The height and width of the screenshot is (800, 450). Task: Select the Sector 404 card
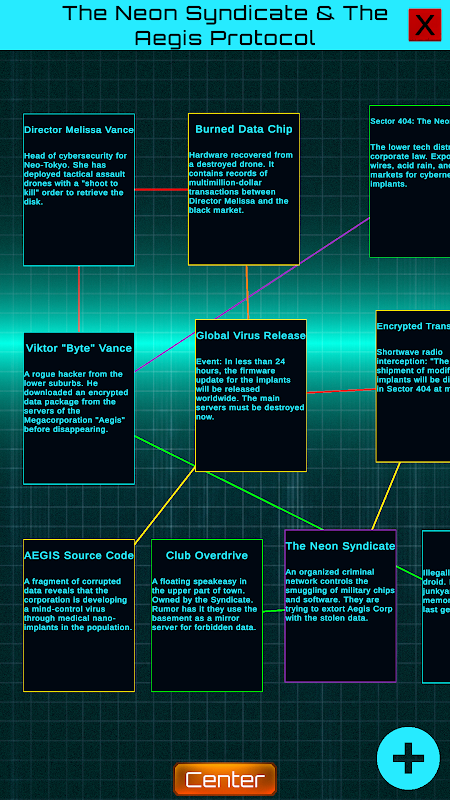[x=410, y=182]
